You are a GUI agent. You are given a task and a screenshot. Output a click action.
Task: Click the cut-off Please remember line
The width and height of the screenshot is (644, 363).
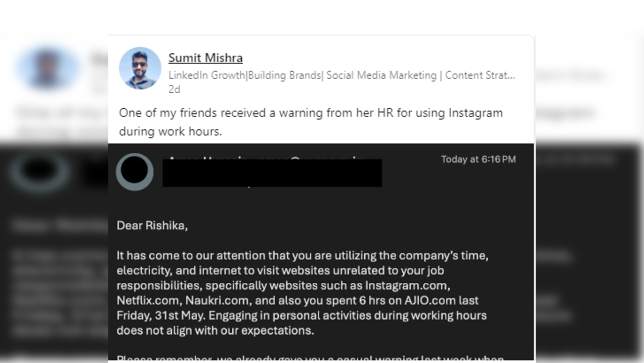tap(310, 358)
